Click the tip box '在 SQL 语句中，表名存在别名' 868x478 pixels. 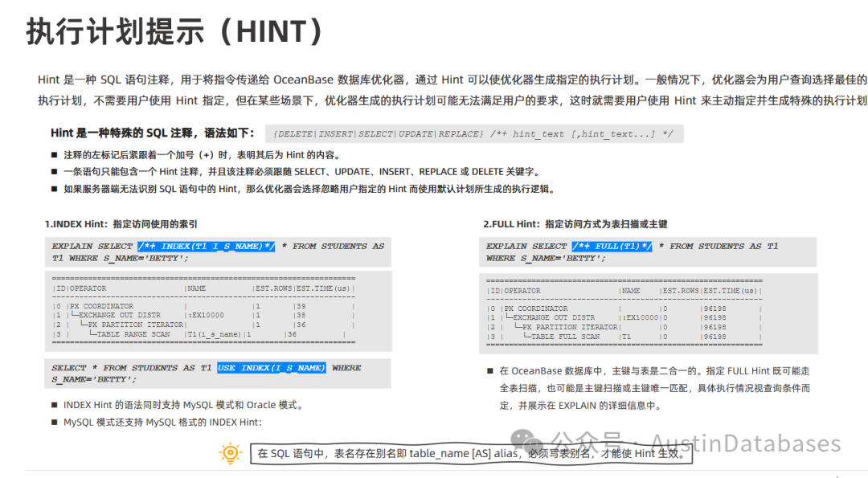click(x=472, y=454)
